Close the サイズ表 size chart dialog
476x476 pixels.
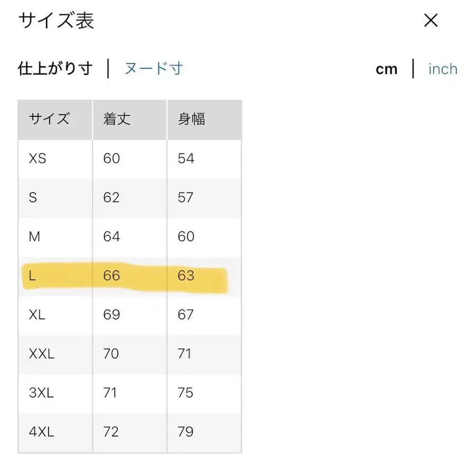(431, 21)
